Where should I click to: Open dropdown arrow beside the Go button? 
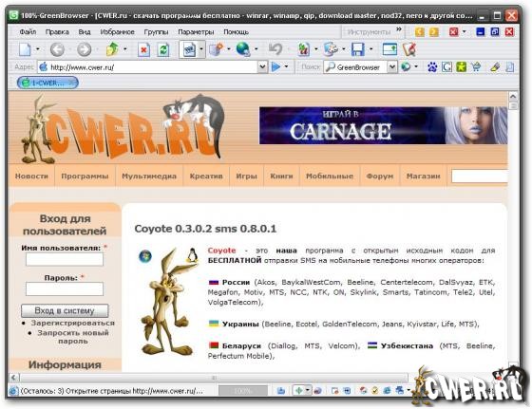[x=286, y=67]
